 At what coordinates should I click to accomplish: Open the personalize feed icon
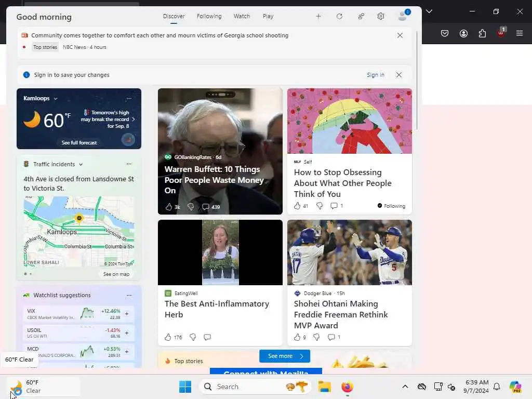click(x=361, y=16)
